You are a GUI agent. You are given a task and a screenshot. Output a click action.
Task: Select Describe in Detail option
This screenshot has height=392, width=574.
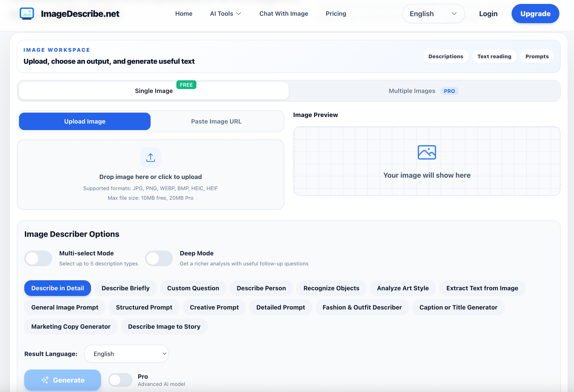[x=58, y=288]
